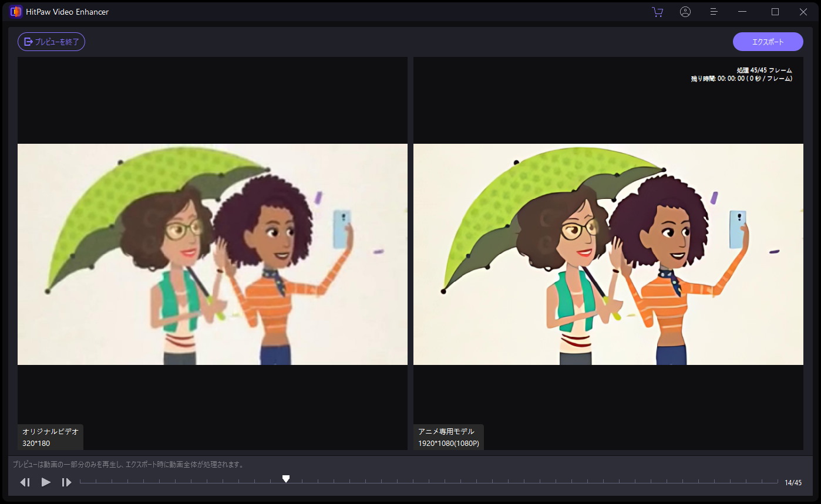Image resolution: width=821 pixels, height=504 pixels.
Task: Play the preview video
Action: click(46, 482)
